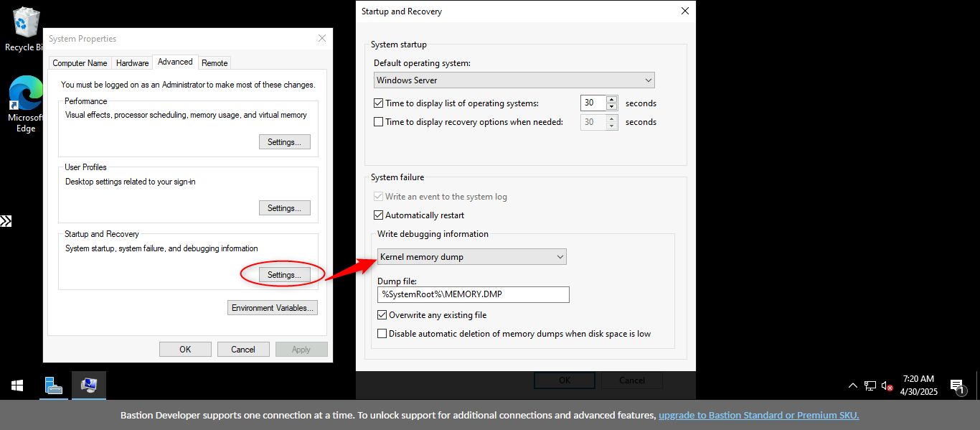Decrease operating systems list time spinner
Viewport: 980px width, 430px height.
[612, 107]
